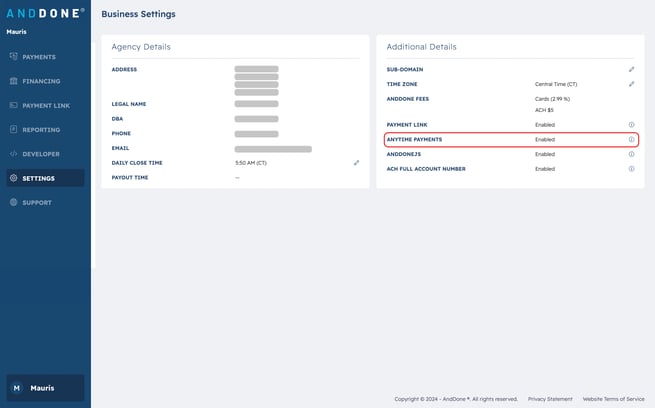Show info for AndDoneJS row
Image resolution: width=655 pixels, height=408 pixels.
coord(631,154)
